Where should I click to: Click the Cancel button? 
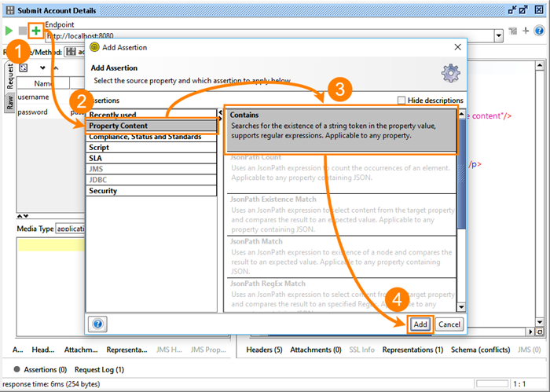point(449,324)
